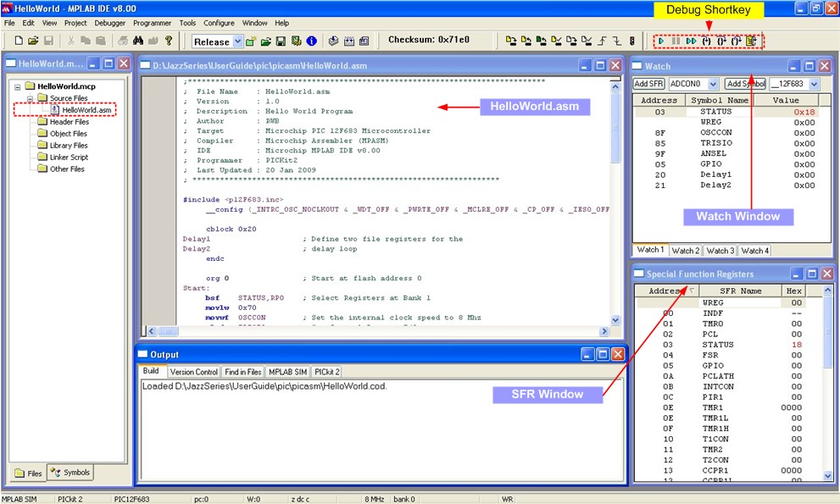Click the Save Workspace floppy icon
This screenshot has height=504, width=840.
281,42
